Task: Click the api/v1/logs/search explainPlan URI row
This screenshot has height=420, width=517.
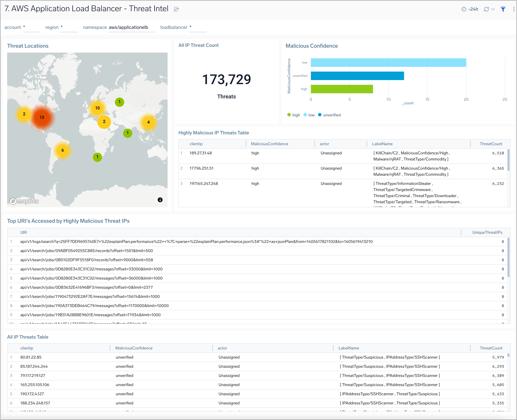Action: [257, 241]
